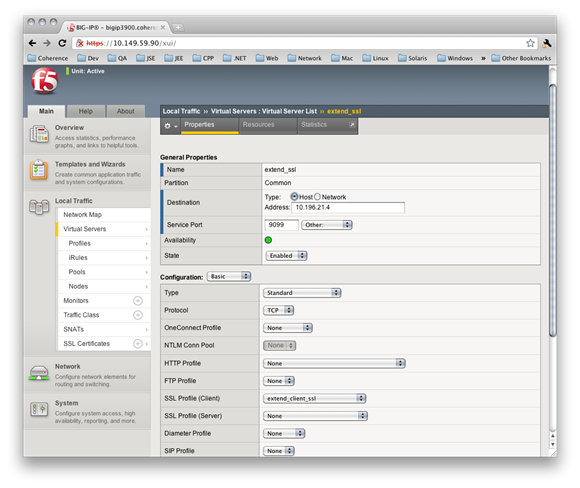This screenshot has width=580, height=488.
Task: Close the BIG-IP browser tab
Action: pyautogui.click(x=163, y=28)
